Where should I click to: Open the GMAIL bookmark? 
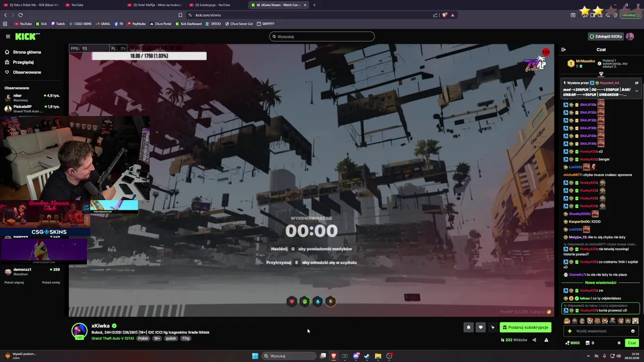point(103,24)
